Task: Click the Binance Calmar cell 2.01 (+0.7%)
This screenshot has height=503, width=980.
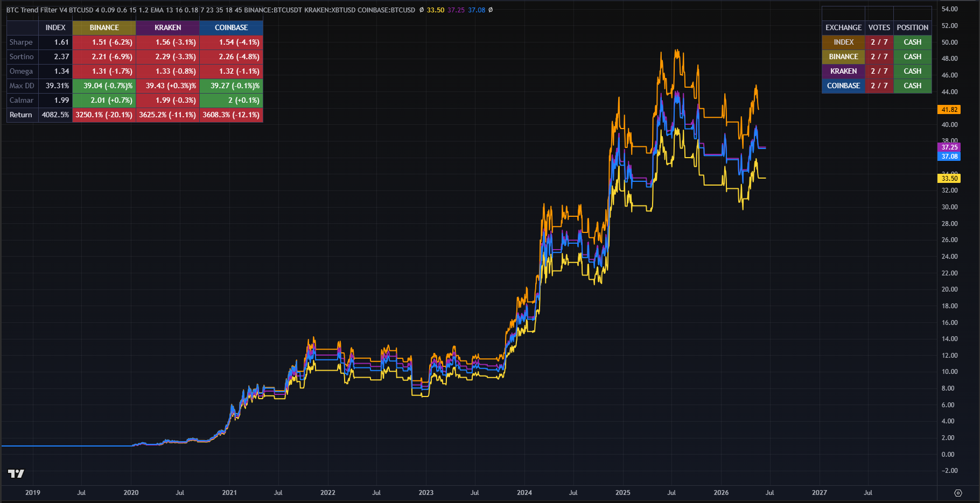Action: pos(104,100)
